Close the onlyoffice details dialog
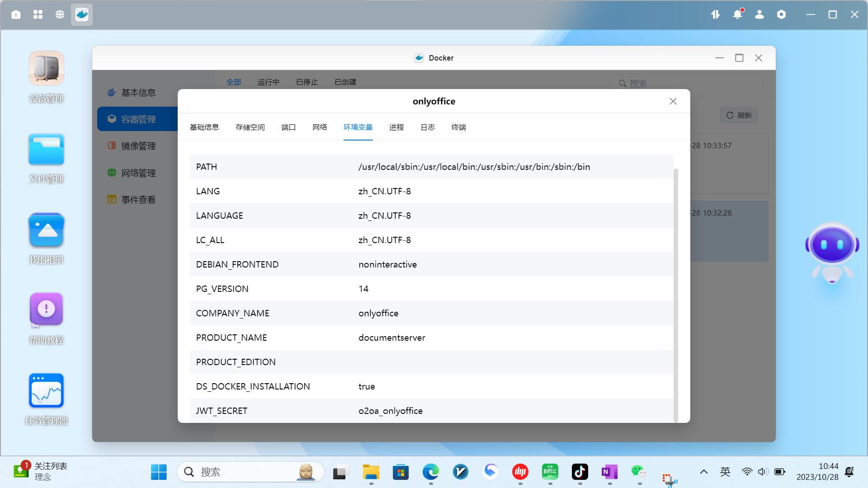Viewport: 868px width, 488px height. click(x=673, y=101)
